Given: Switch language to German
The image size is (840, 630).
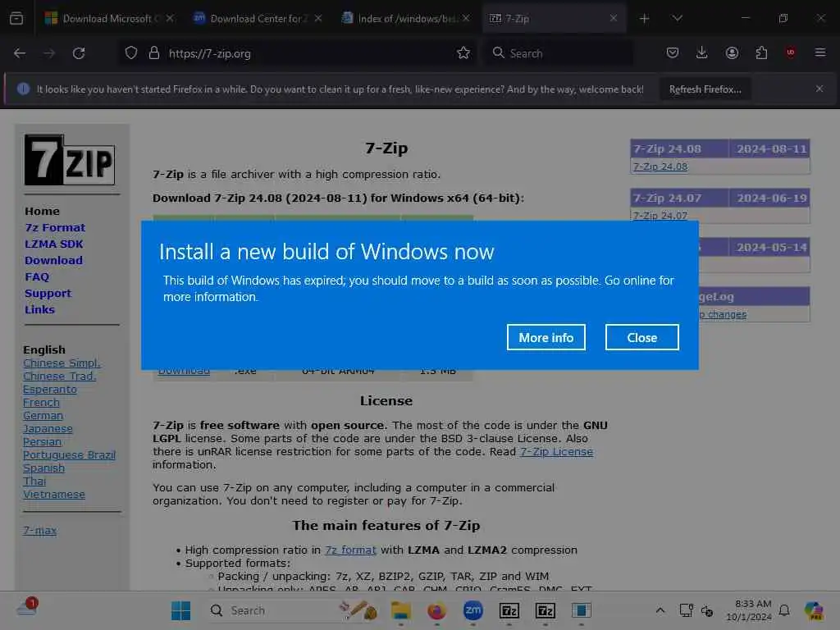Looking at the screenshot, I should 43,416.
